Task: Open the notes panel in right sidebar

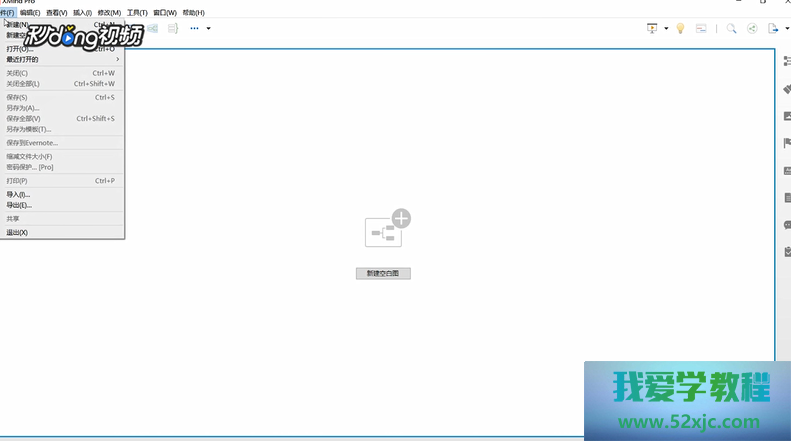Action: (x=787, y=198)
